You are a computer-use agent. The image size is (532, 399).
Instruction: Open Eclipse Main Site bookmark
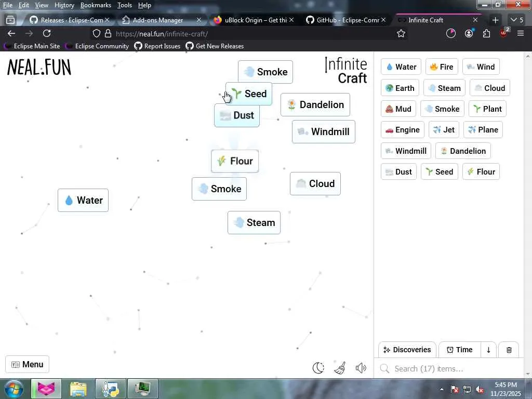[32, 46]
